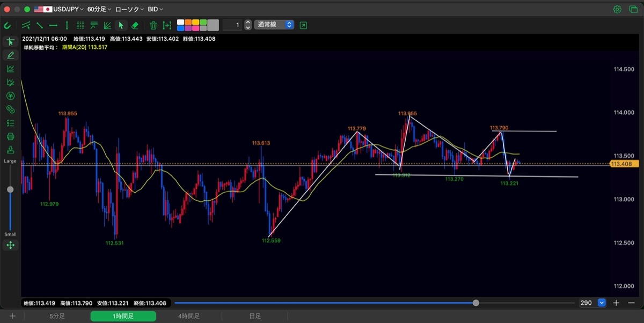Click the 113.408 current price label
Image resolution: width=644 pixels, height=323 pixels.
click(x=623, y=164)
